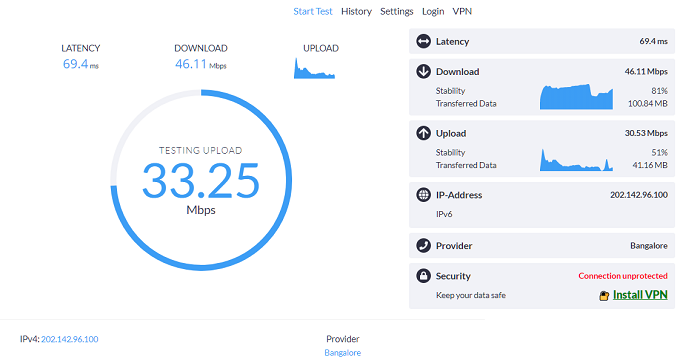This screenshot has height=361, width=700.
Task: Click the Latency double-arrow icon
Action: (423, 41)
